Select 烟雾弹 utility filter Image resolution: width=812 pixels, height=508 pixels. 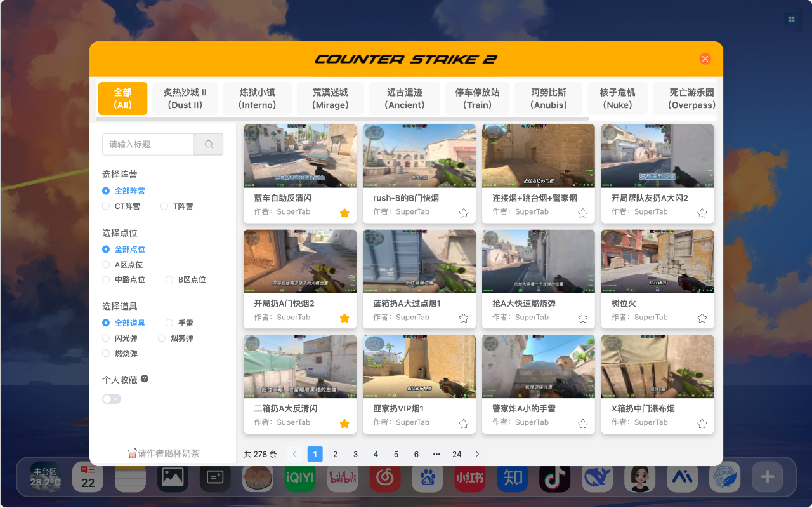[x=176, y=338]
